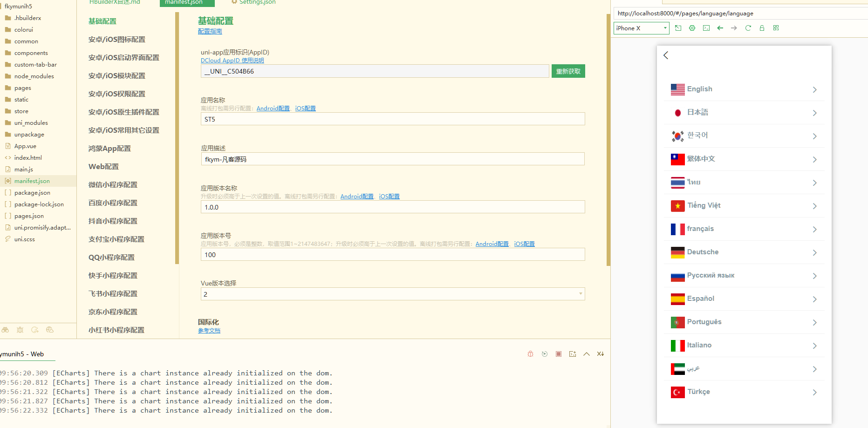Select Web配置 in the manifest sidebar
Viewport: 868px width, 428px height.
click(103, 167)
